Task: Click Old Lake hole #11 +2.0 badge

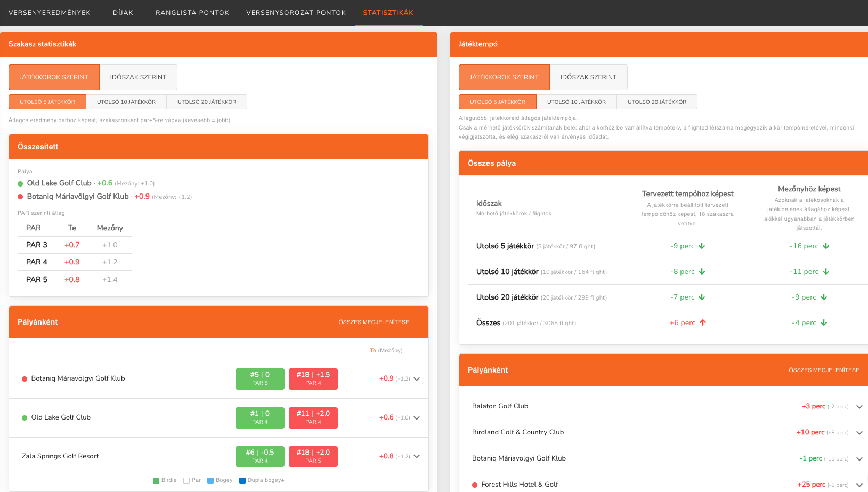Action: point(313,417)
